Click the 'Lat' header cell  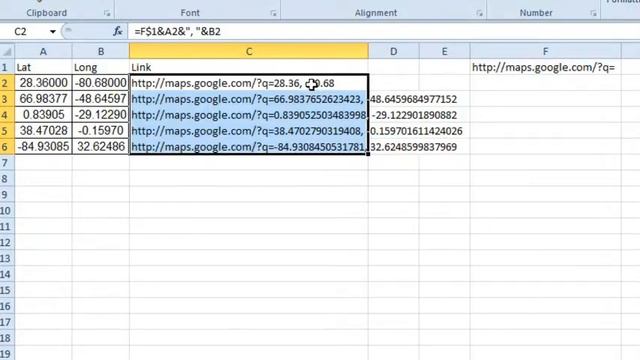tap(43, 67)
